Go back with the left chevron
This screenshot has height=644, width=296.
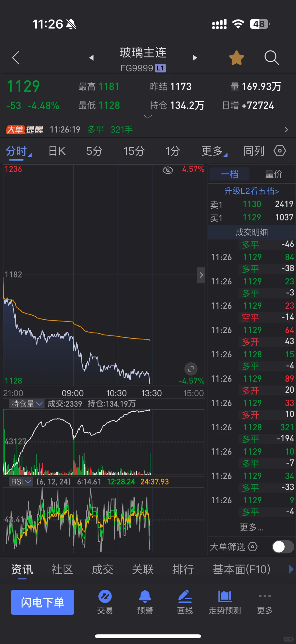[16, 58]
